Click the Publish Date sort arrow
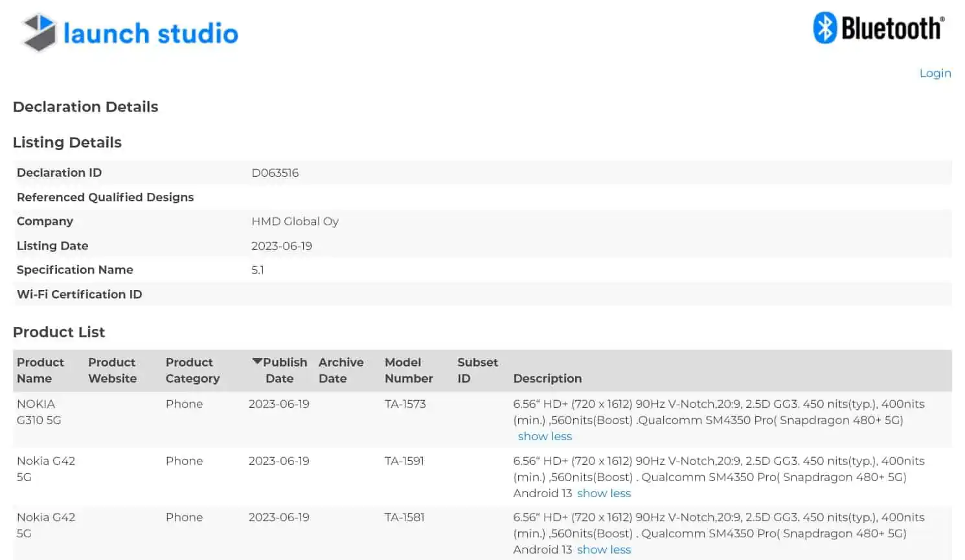Screen dimensions: 965x560 pyautogui.click(x=257, y=361)
